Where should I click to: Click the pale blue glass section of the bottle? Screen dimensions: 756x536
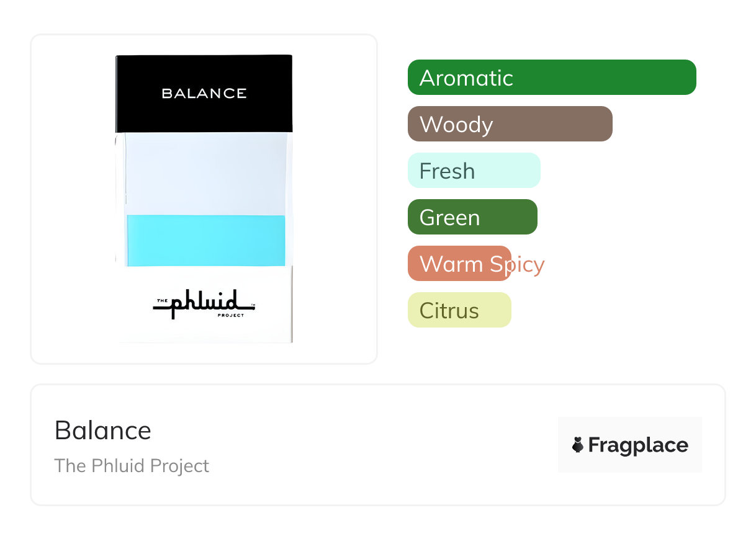204,173
